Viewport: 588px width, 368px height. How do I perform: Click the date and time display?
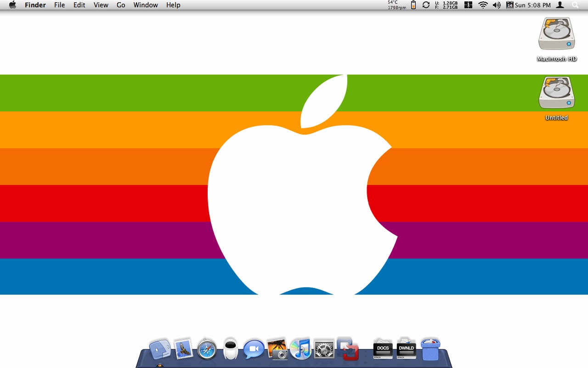click(x=532, y=5)
